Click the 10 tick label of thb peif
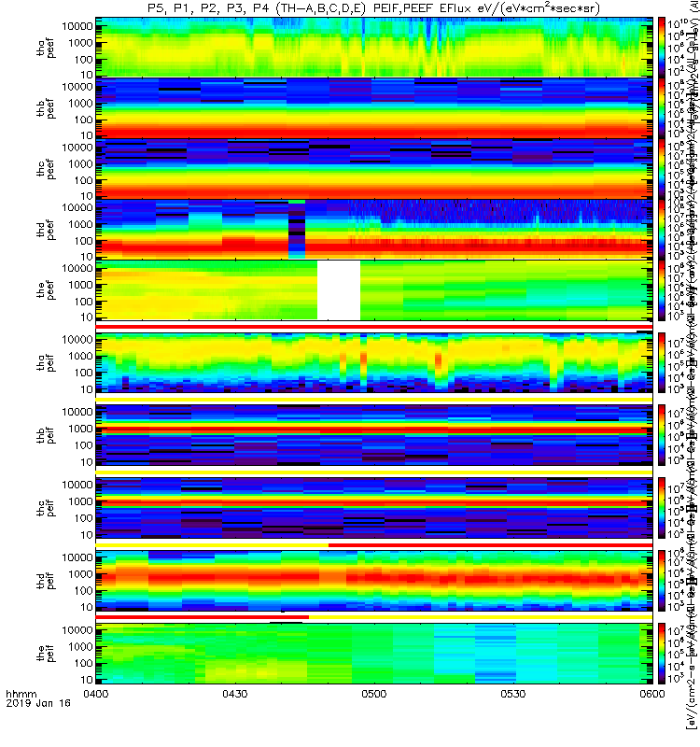The image size is (700, 747). (86, 462)
